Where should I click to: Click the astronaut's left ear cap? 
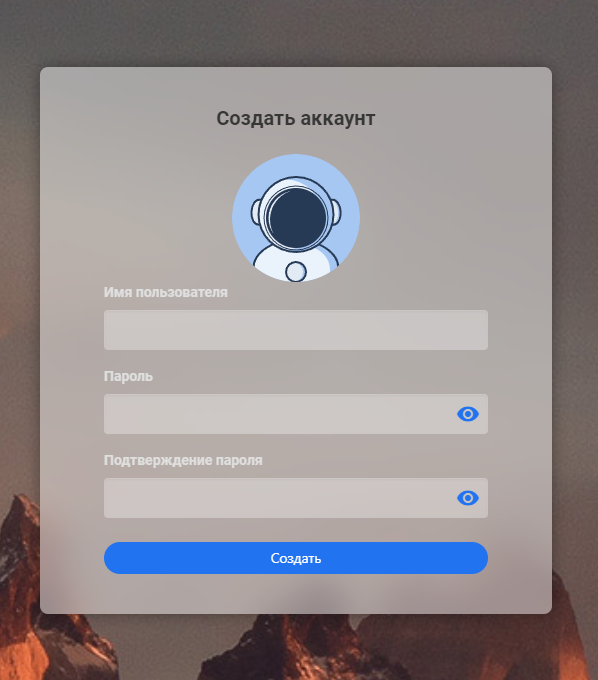tap(256, 212)
